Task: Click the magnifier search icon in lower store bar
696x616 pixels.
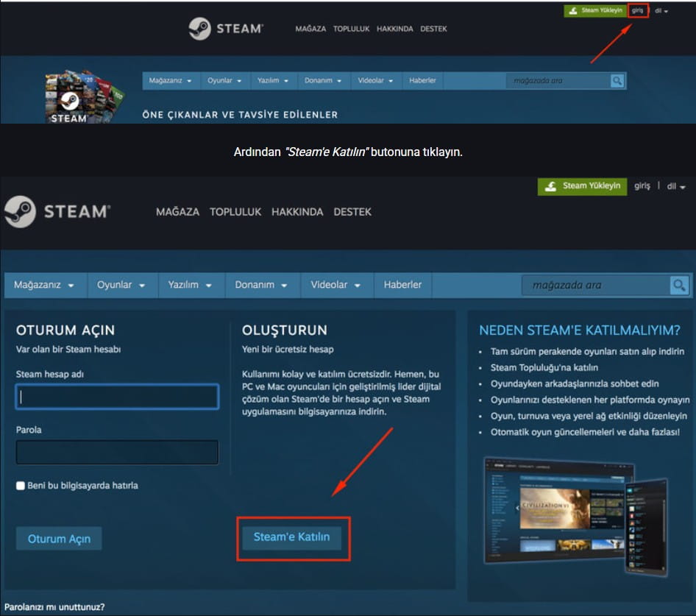Action: (x=679, y=285)
